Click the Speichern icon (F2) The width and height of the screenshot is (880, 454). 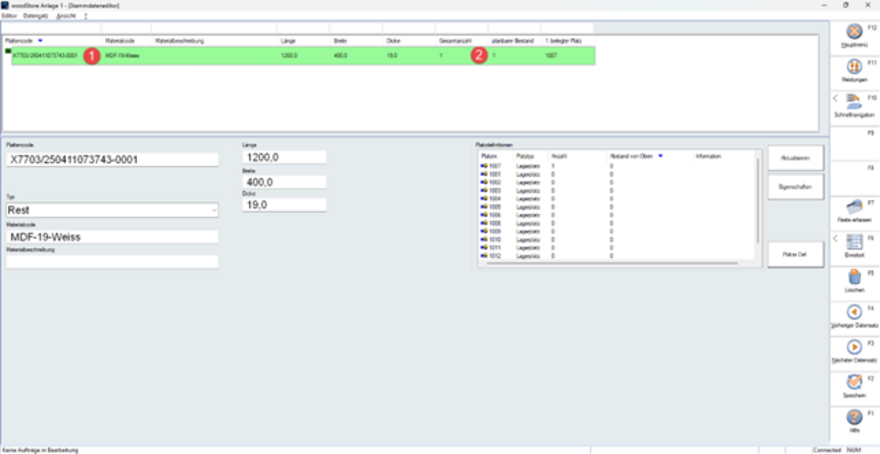[x=854, y=382]
